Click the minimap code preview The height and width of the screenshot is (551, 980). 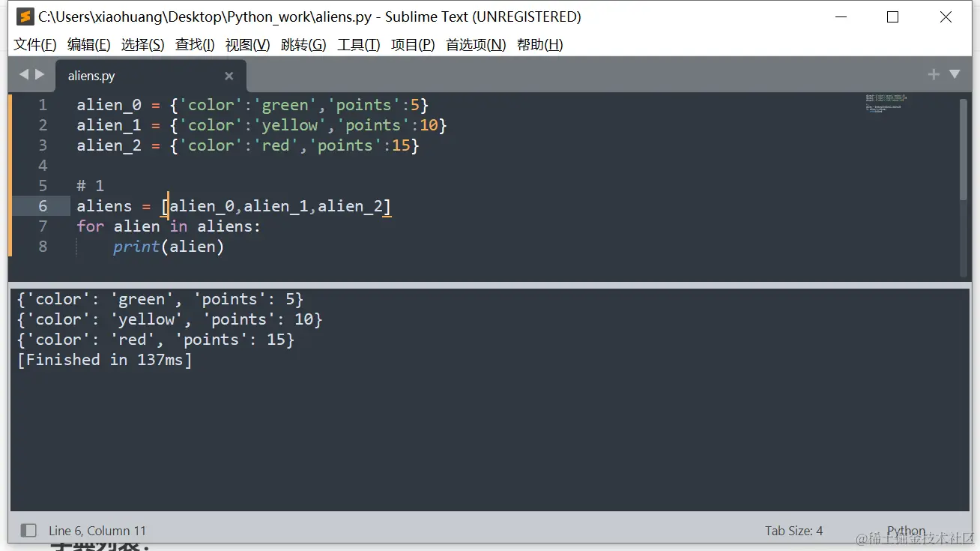(x=886, y=103)
